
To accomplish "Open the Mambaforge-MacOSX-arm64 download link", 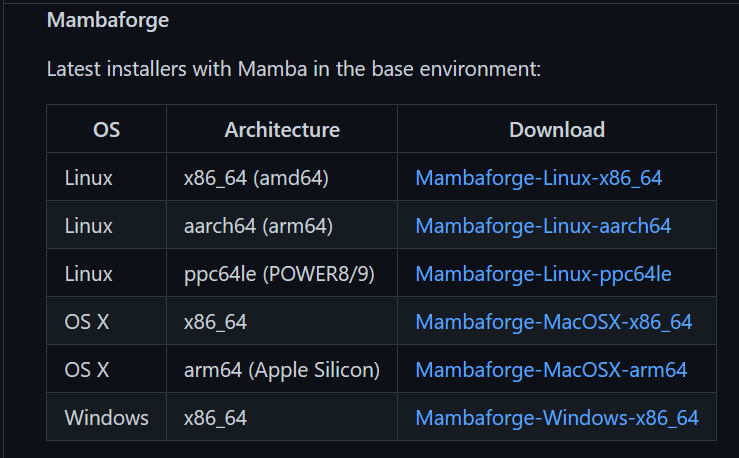I will click(x=551, y=370).
